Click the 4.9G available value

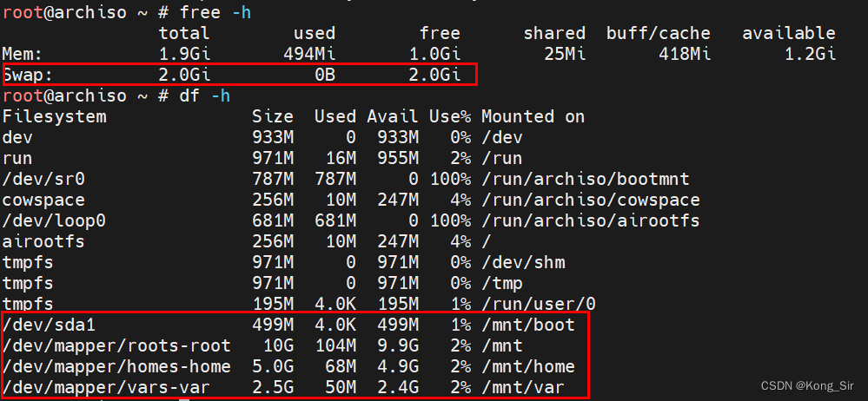click(x=397, y=367)
